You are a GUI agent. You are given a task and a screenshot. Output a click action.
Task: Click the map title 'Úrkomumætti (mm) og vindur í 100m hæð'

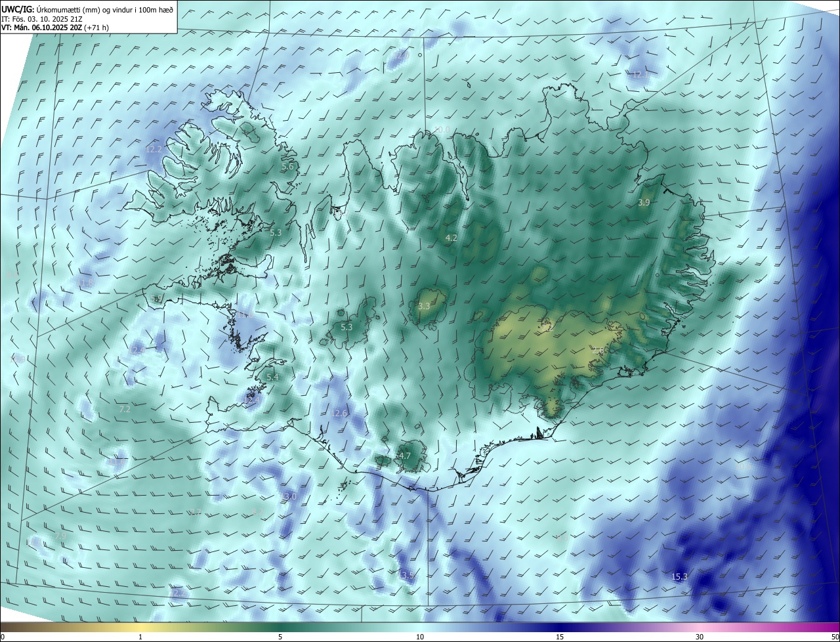pyautogui.click(x=105, y=9)
